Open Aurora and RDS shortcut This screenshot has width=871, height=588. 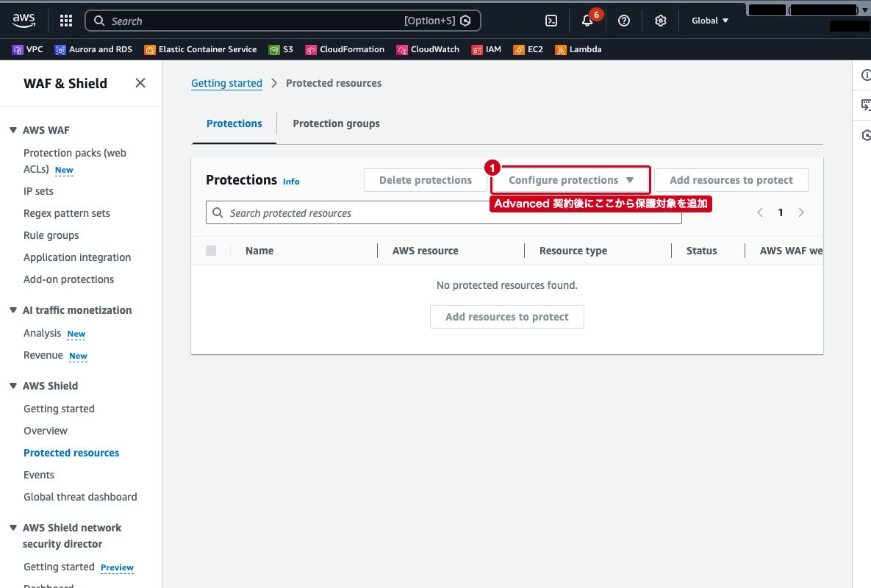pos(94,49)
